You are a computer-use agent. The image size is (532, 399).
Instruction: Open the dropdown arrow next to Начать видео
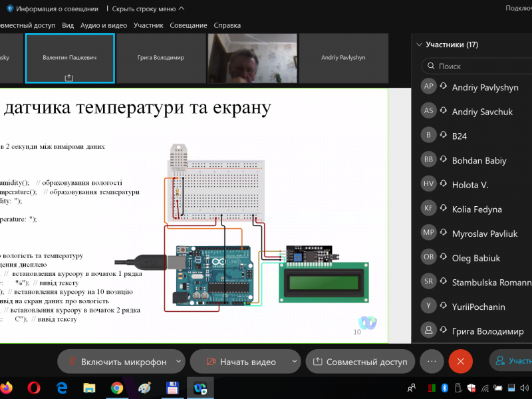295,362
